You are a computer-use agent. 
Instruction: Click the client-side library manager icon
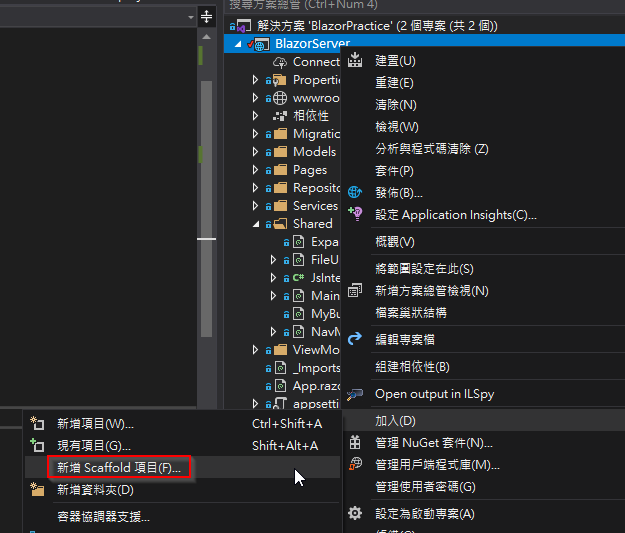355,464
